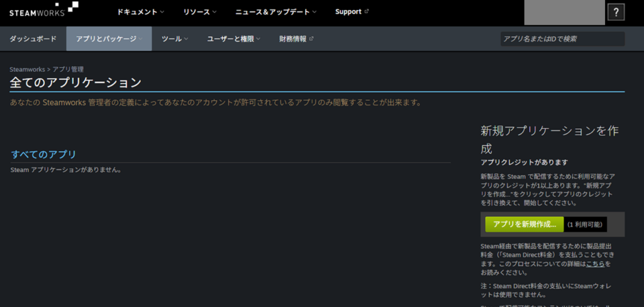Focus the アプリ名またはID search field

click(562, 39)
